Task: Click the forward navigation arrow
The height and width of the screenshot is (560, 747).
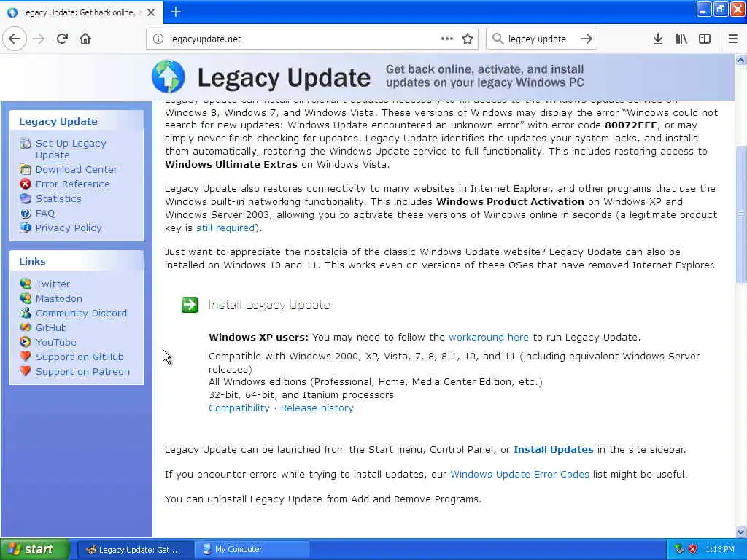Action: 39,39
